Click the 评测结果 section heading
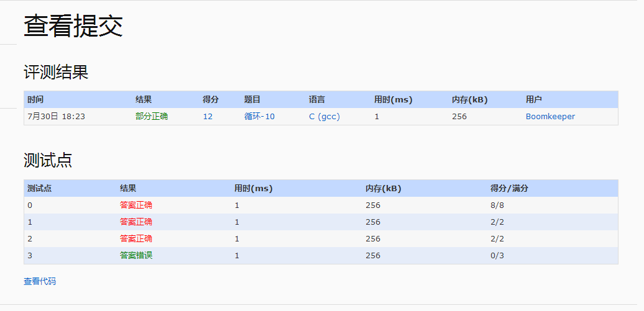Viewport: 644px width, 311px height. tap(56, 73)
